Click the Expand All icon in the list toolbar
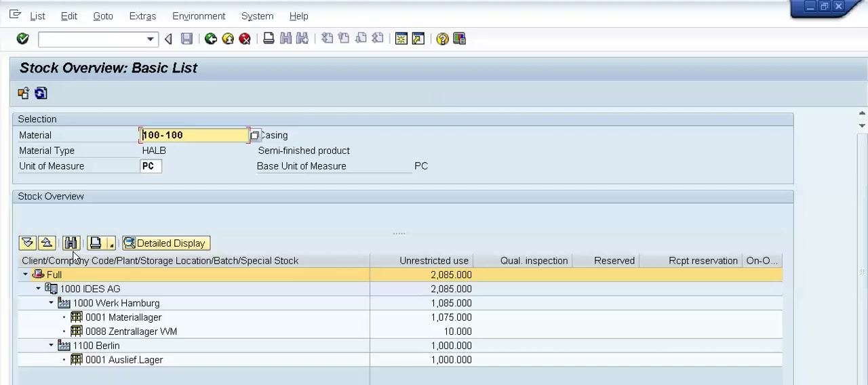868x385 pixels. point(27,243)
